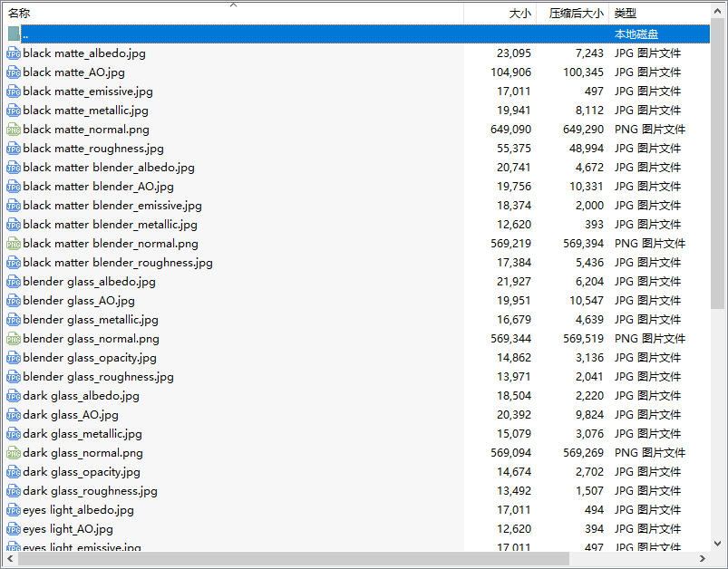Sort files by the 类型 column header
Screen dimensions: 728x569
(x=626, y=14)
